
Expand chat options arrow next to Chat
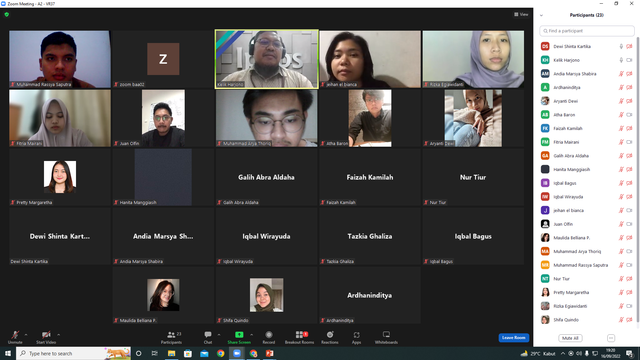click(219, 335)
